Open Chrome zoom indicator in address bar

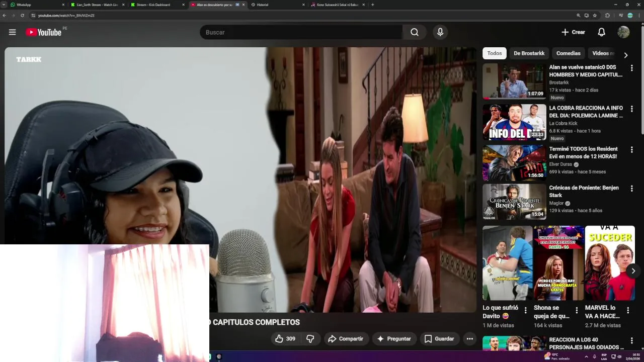[x=578, y=16]
